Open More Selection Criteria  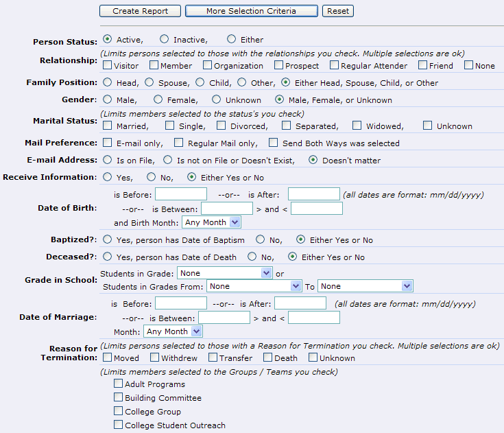pos(251,11)
